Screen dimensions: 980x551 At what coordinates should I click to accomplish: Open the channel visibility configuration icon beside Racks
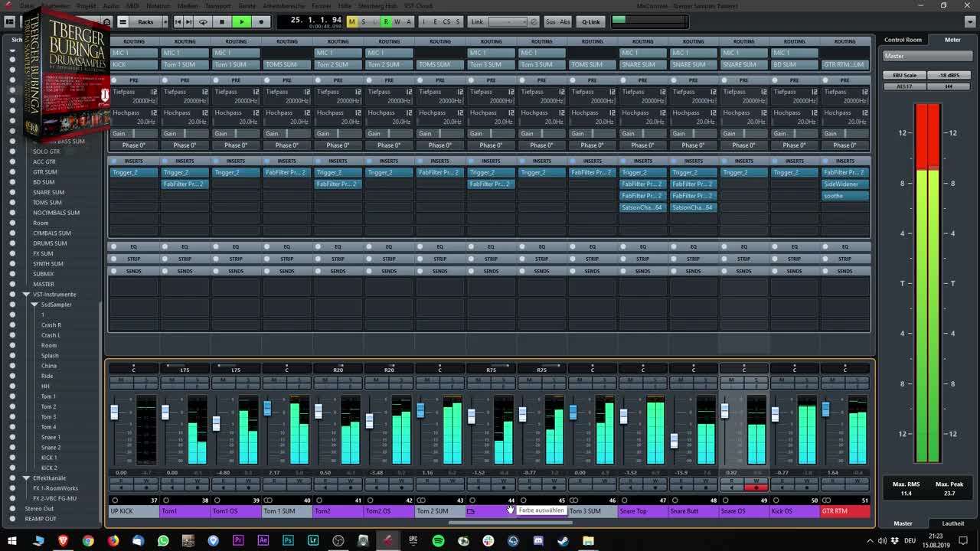(x=122, y=21)
